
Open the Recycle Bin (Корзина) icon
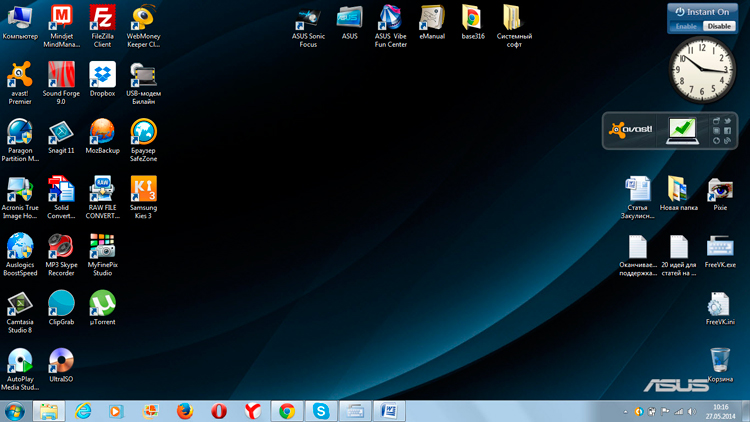click(719, 360)
